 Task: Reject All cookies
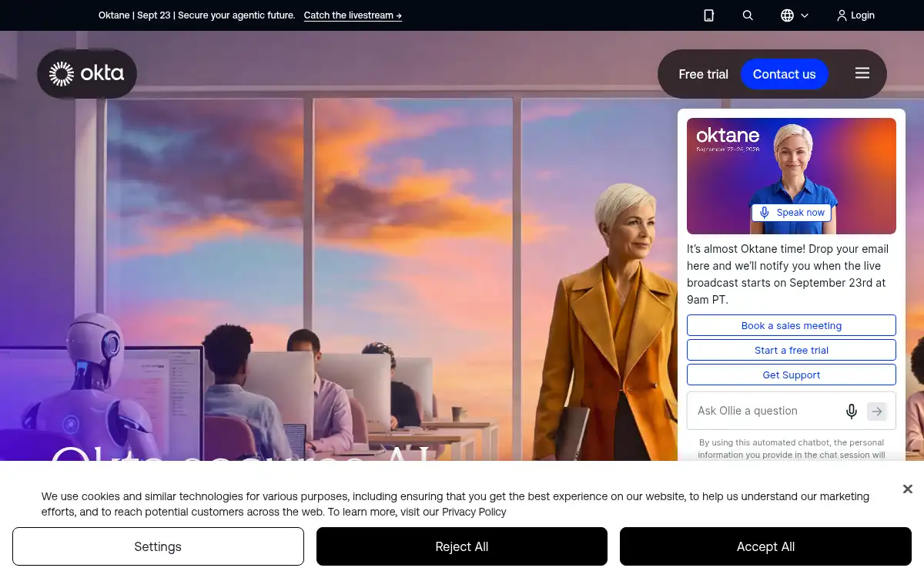[x=462, y=546]
